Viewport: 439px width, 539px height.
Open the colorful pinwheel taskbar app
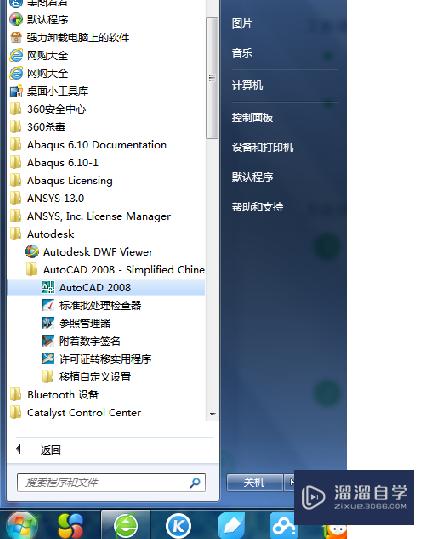tap(70, 525)
